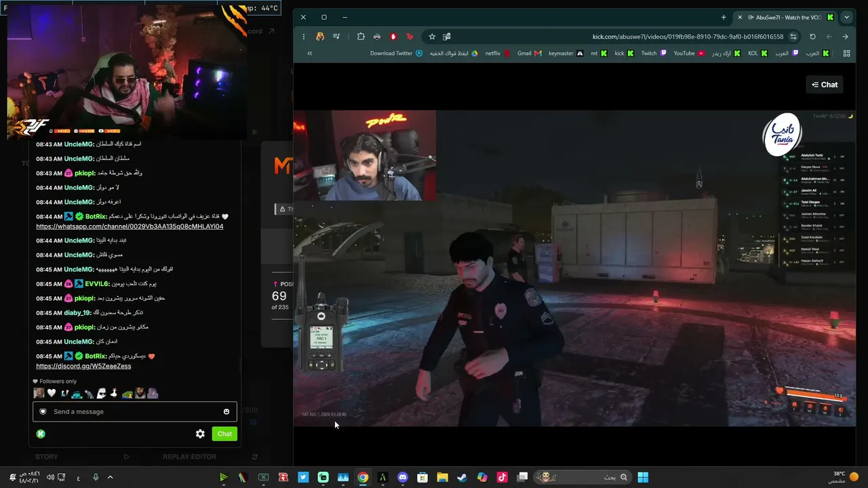
Task: Show chat panel with Chat button on video page
Action: (x=825, y=85)
